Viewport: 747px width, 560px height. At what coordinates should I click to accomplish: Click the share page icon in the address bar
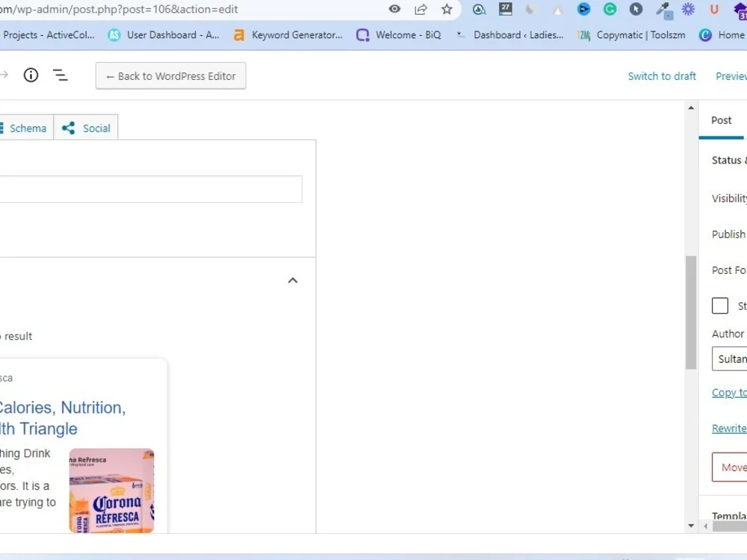[421, 9]
